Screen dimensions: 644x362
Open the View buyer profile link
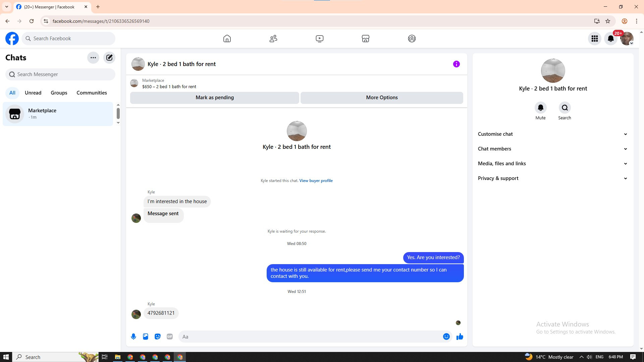(x=316, y=181)
